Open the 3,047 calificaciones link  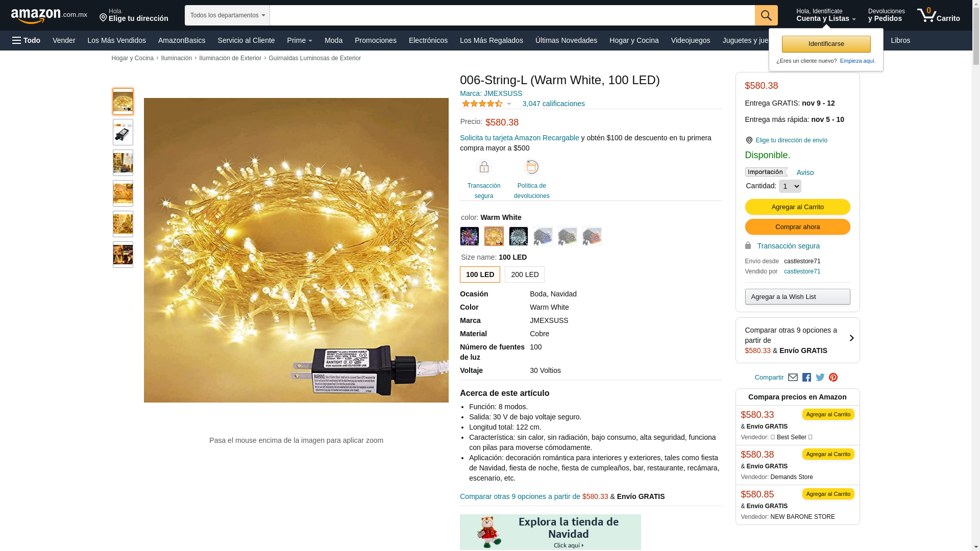pyautogui.click(x=553, y=104)
